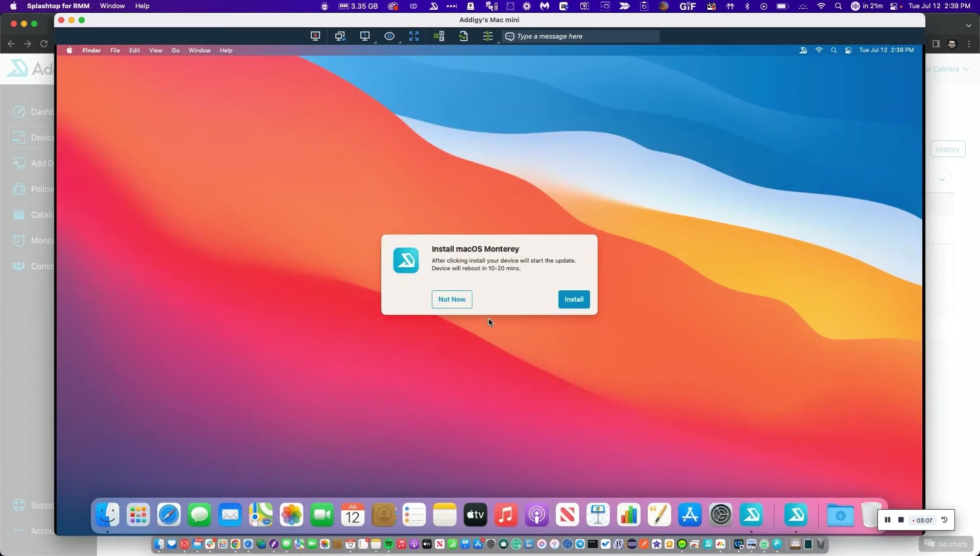Open App Store in the remote Dock
Viewport: 980px width, 556px height.
click(690, 515)
